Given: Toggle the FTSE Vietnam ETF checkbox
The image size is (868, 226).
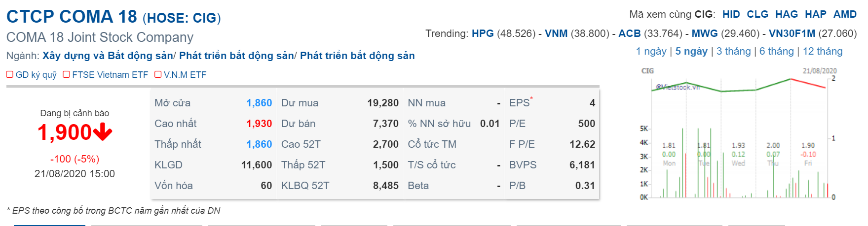Looking at the screenshot, I should [x=67, y=75].
